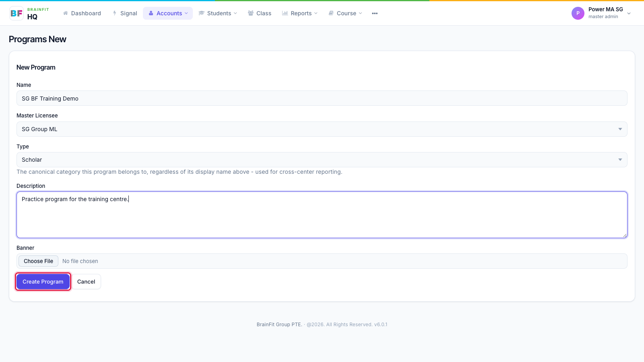Open the Reports menu
This screenshot has height=362, width=644.
(x=300, y=13)
